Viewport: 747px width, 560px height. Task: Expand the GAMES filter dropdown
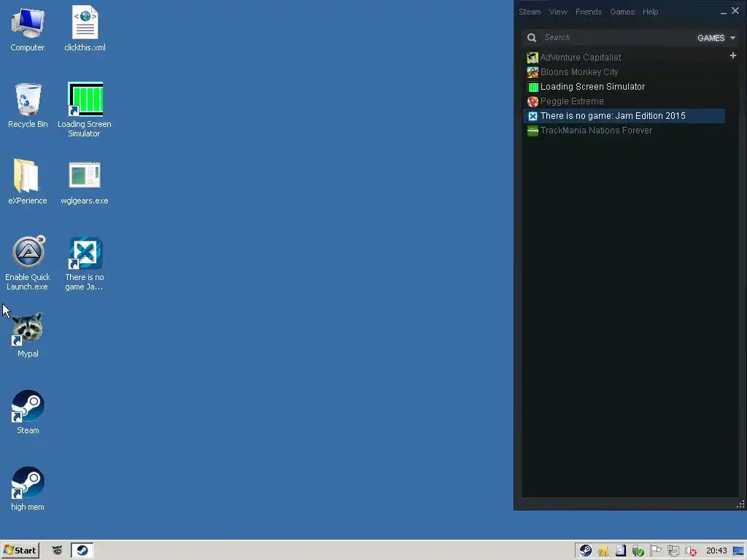(x=716, y=38)
